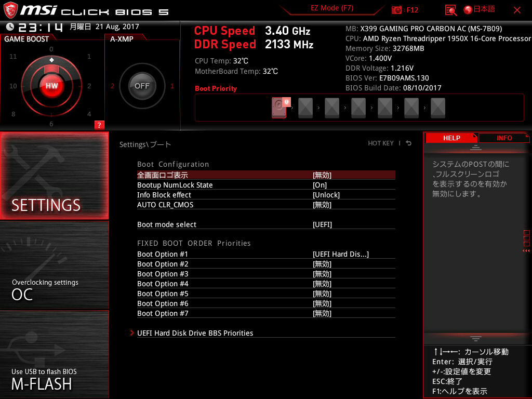532x399 pixels.
Task: Open the BIOS search magnifier icon
Action: point(450,10)
